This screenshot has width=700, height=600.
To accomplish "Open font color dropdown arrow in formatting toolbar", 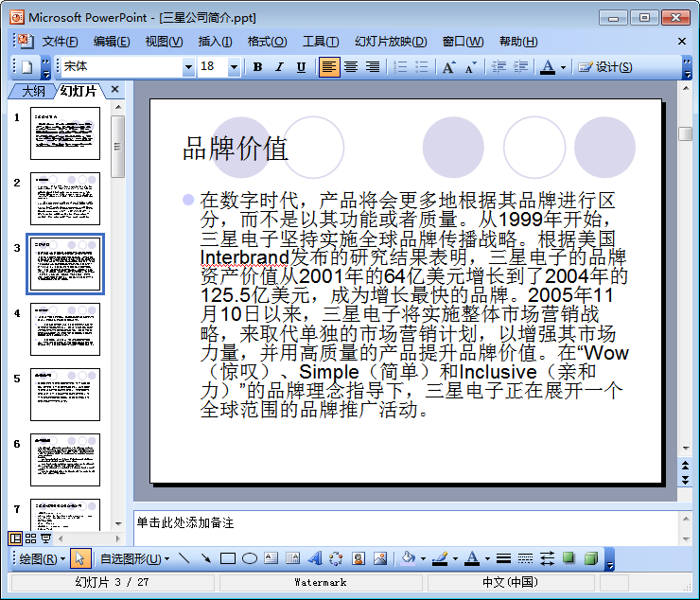I will click(564, 67).
